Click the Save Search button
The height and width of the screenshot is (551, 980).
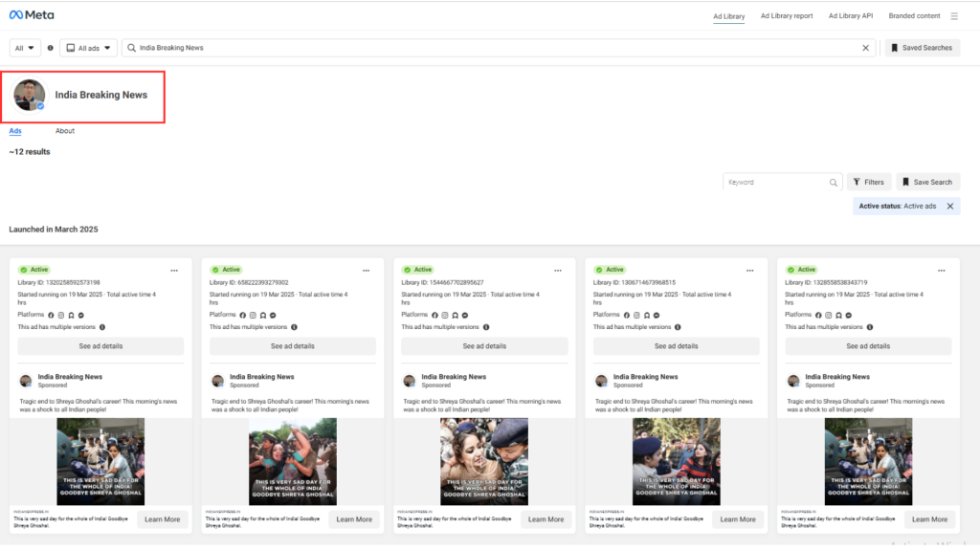(927, 183)
